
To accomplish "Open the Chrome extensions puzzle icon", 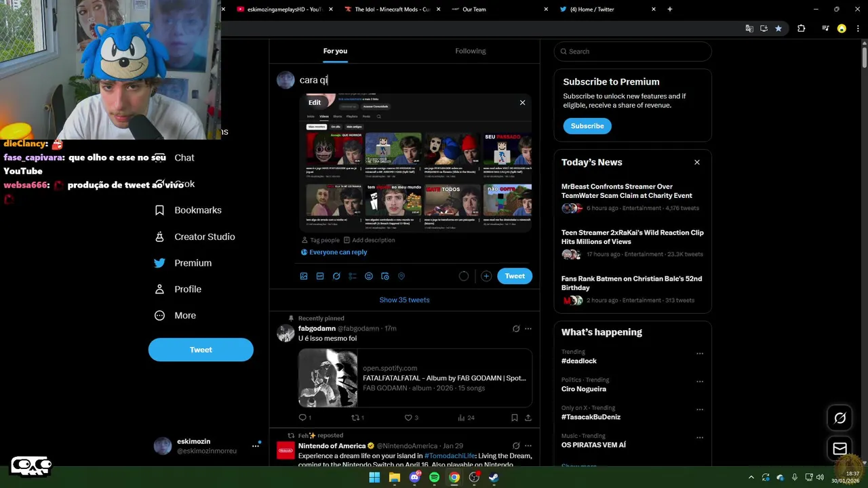I will click(x=801, y=28).
